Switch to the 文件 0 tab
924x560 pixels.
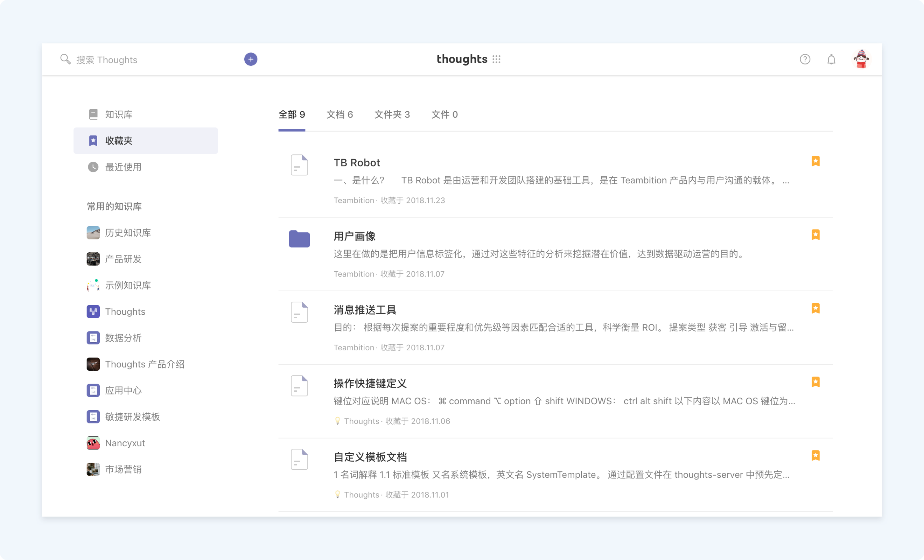(x=444, y=114)
